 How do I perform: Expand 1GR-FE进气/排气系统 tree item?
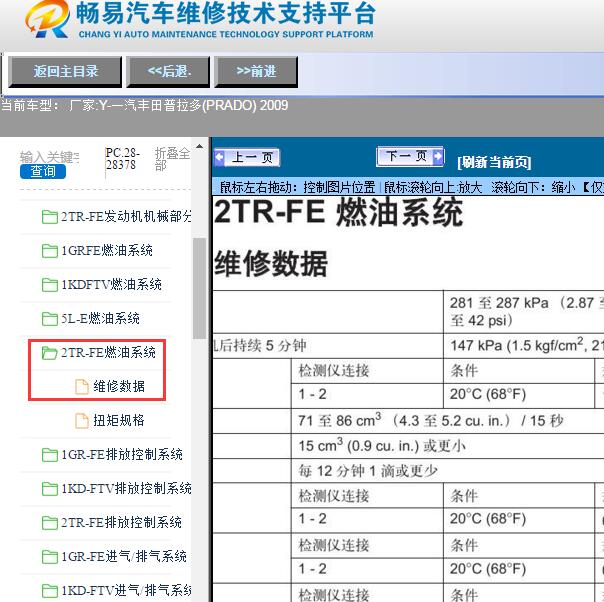[x=124, y=557]
